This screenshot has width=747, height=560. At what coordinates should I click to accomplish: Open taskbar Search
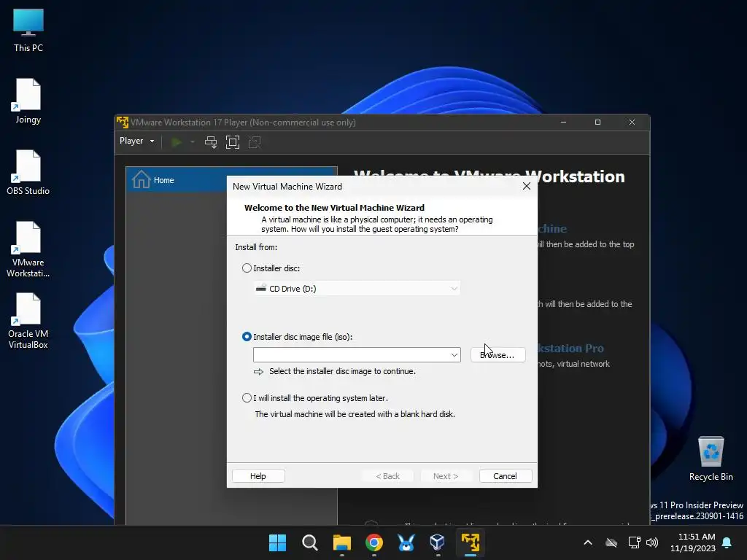point(309,542)
